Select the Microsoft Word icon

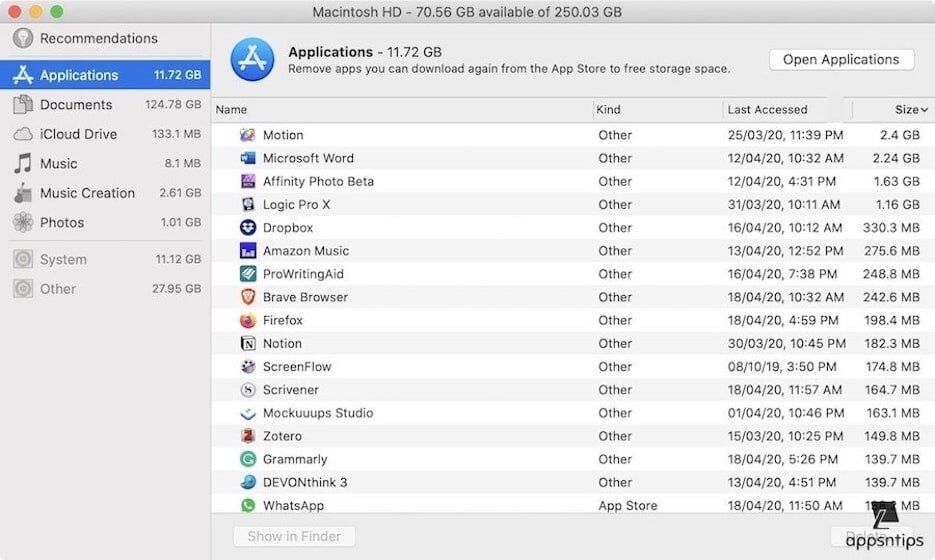tap(248, 158)
